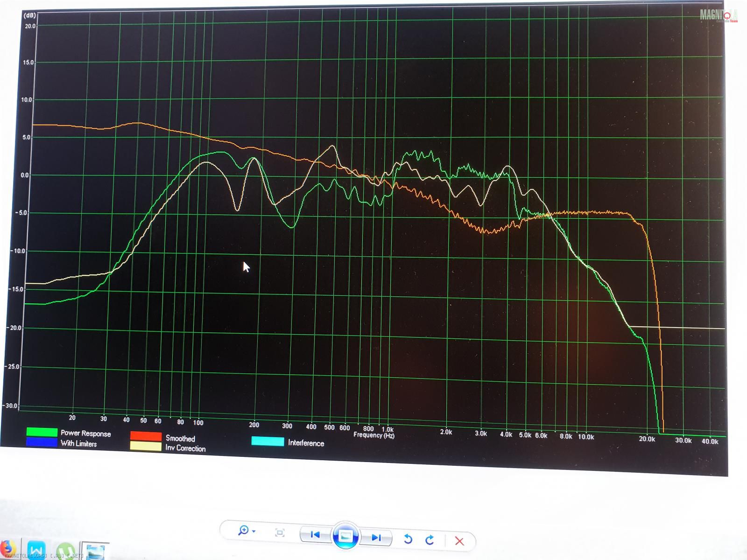Click the green Power Response swatch
Image resolution: width=747 pixels, height=560 pixels.
click(42, 432)
